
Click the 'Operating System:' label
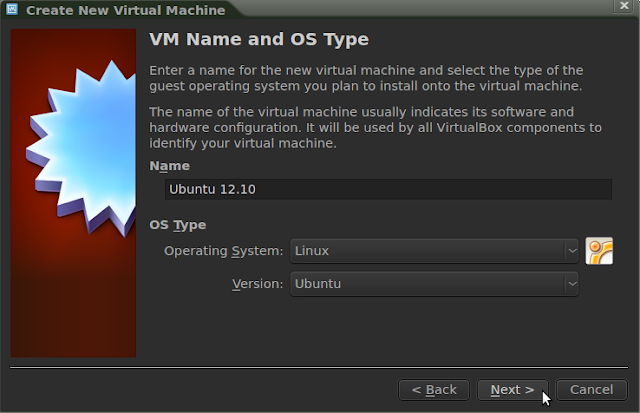point(224,250)
